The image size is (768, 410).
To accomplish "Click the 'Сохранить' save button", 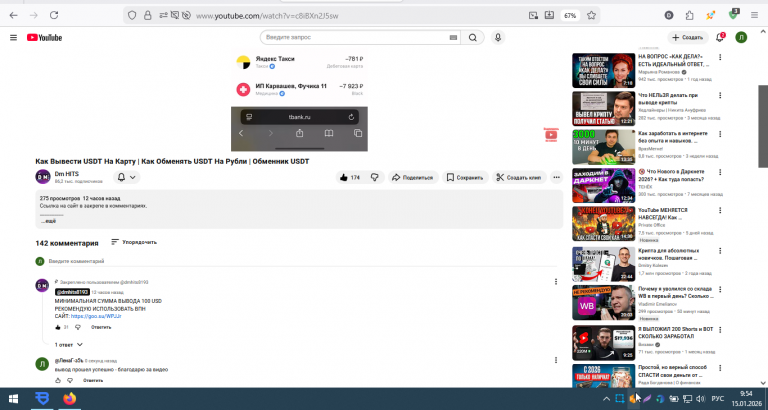I will click(465, 177).
